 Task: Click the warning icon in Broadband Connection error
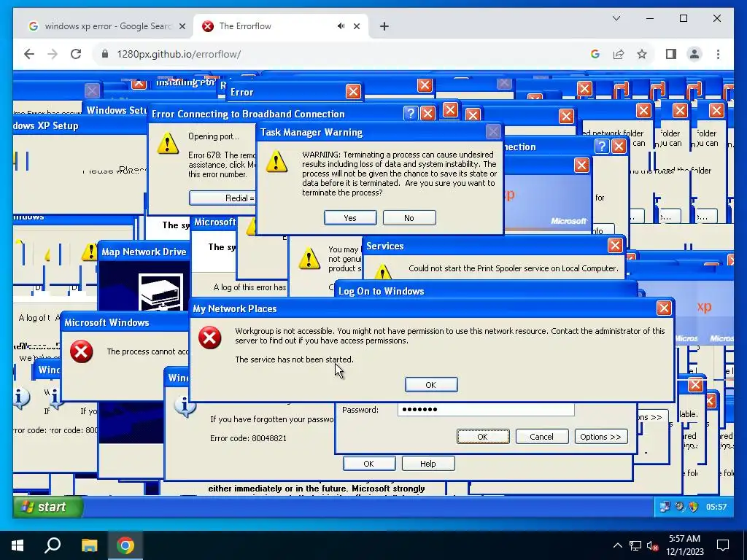click(x=168, y=144)
